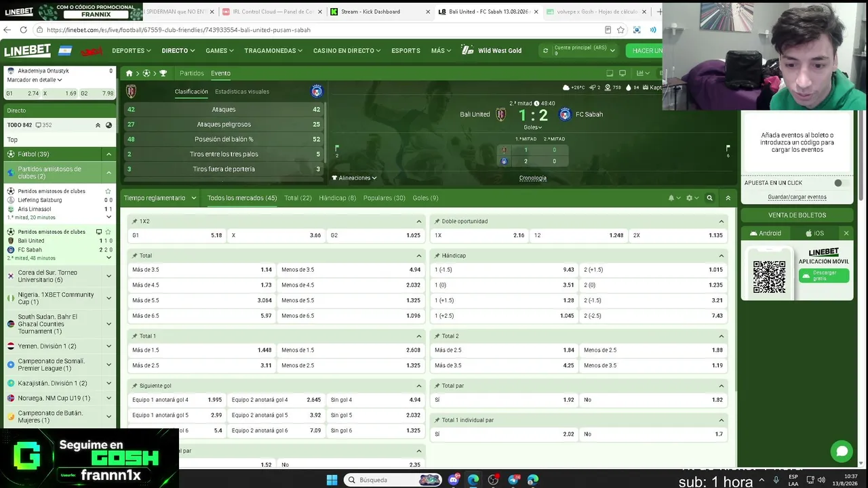The height and width of the screenshot is (488, 868).
Task: Open the DEPORTES menu
Action: (132, 51)
